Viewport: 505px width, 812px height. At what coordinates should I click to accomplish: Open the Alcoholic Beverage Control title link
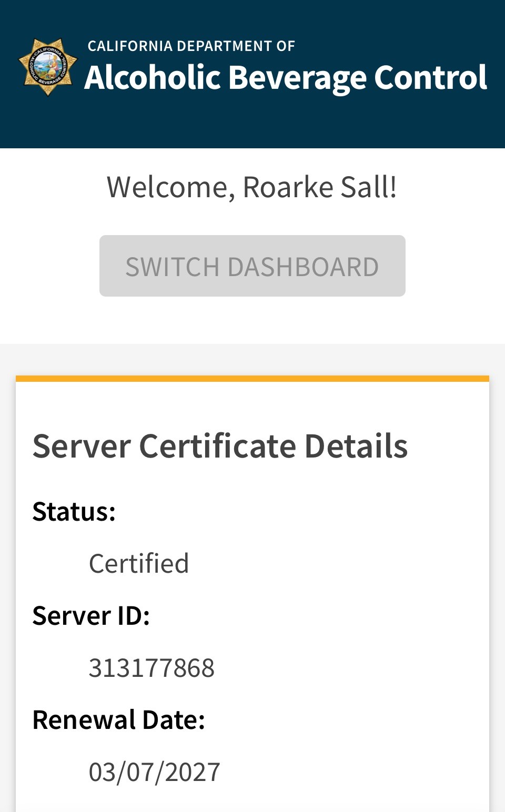pos(286,78)
